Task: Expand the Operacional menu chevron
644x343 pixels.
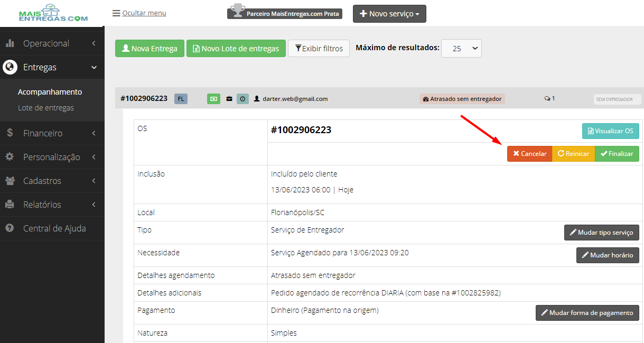Action: [94, 43]
